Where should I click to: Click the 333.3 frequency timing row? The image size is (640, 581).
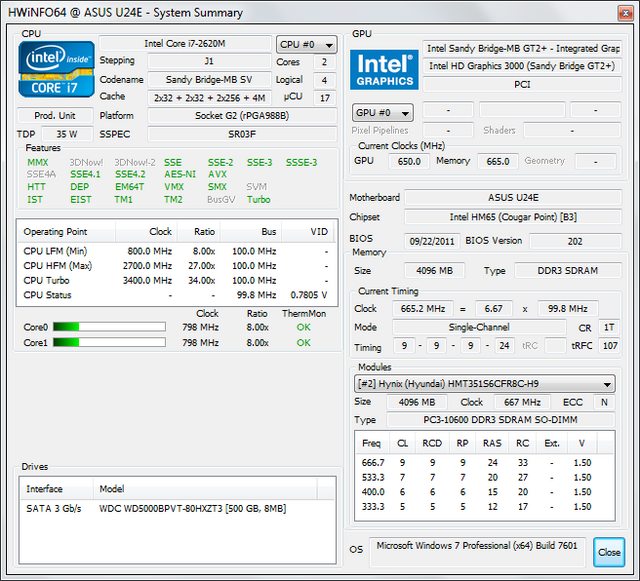(x=484, y=506)
